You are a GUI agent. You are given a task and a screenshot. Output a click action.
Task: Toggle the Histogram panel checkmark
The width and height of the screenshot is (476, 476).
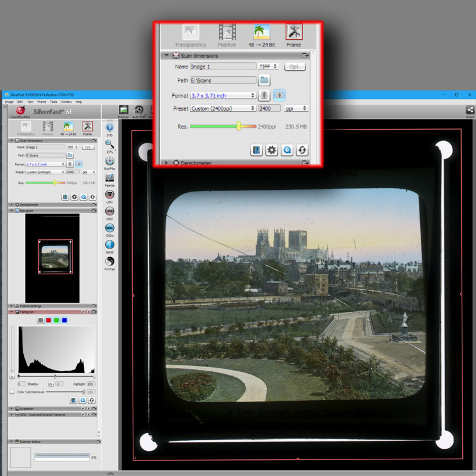pyautogui.click(x=83, y=312)
